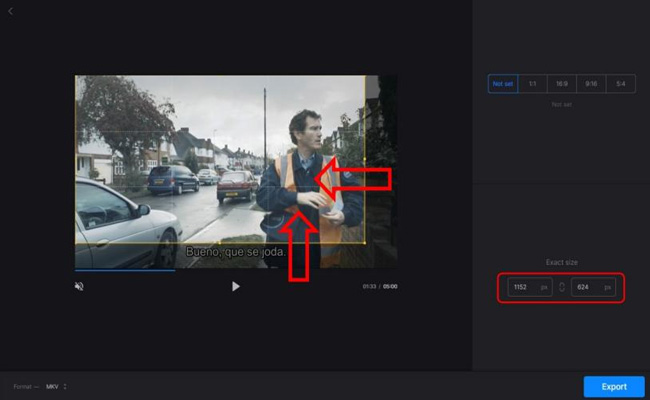650x400 pixels.
Task: Click the crop frame's bottom-edge middle handle
Action: pyautogui.click(x=220, y=243)
